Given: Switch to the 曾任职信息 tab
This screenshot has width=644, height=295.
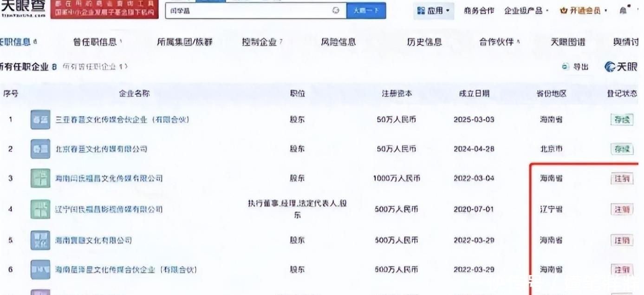Looking at the screenshot, I should [x=97, y=42].
